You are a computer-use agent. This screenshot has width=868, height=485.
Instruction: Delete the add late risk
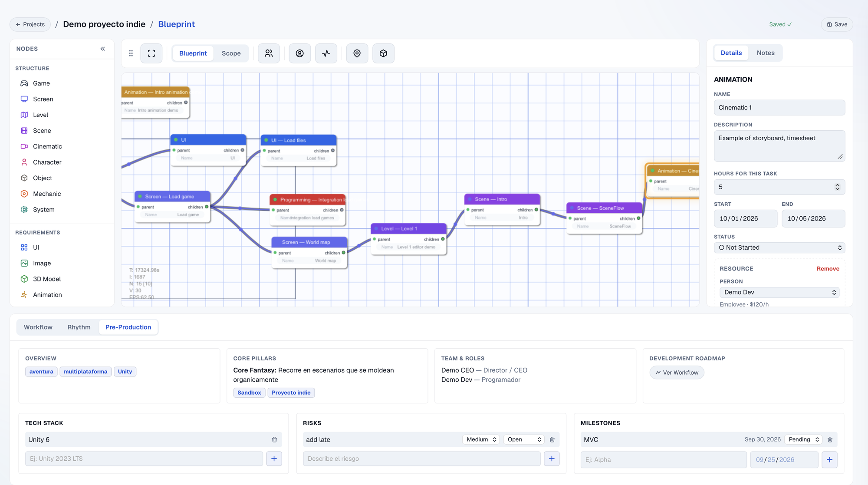click(x=552, y=439)
